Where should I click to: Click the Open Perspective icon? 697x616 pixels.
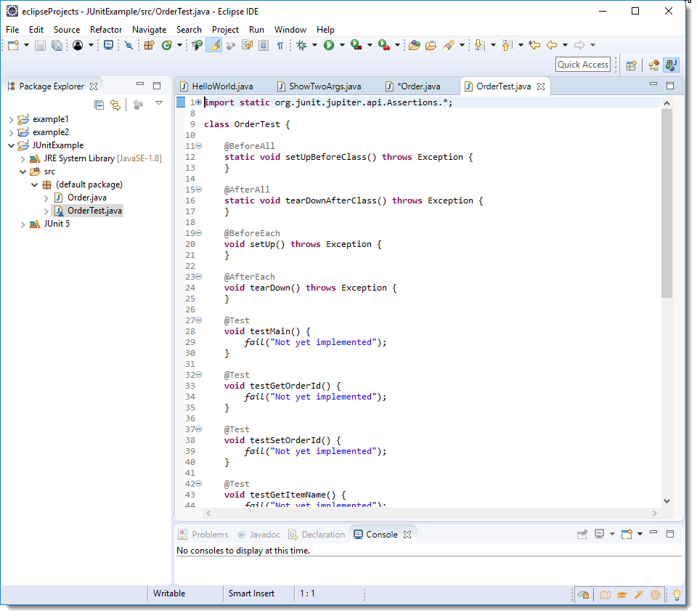[x=632, y=65]
